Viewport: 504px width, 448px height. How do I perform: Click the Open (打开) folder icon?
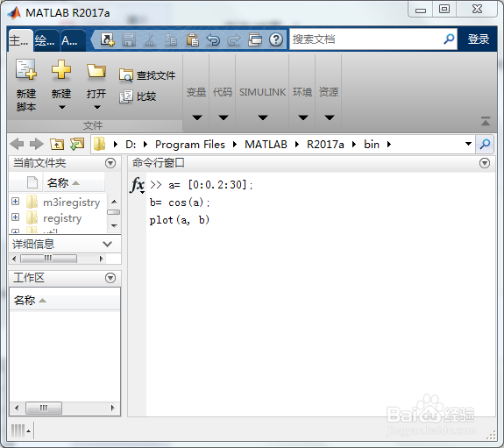click(x=96, y=70)
